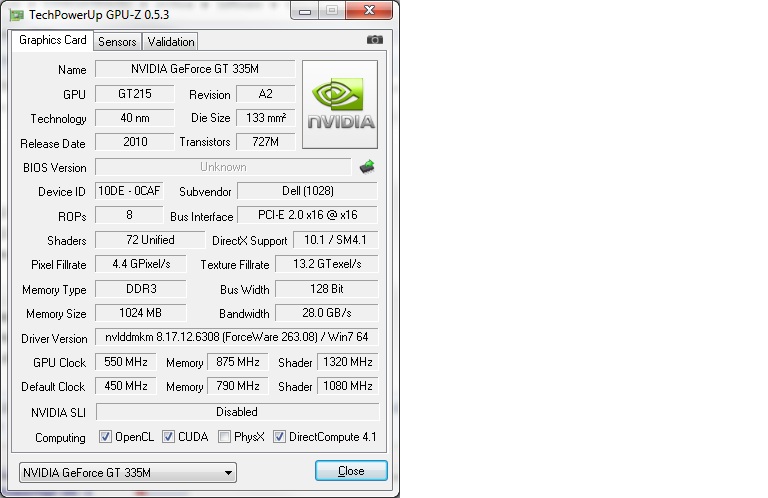Open the Validation tab
This screenshot has width=768, height=498.
click(x=171, y=42)
